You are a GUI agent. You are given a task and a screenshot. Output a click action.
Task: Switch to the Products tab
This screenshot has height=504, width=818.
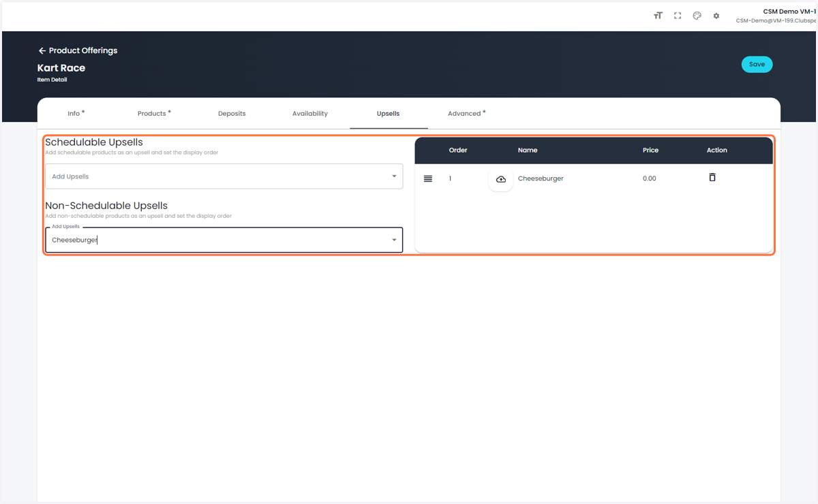(x=154, y=114)
